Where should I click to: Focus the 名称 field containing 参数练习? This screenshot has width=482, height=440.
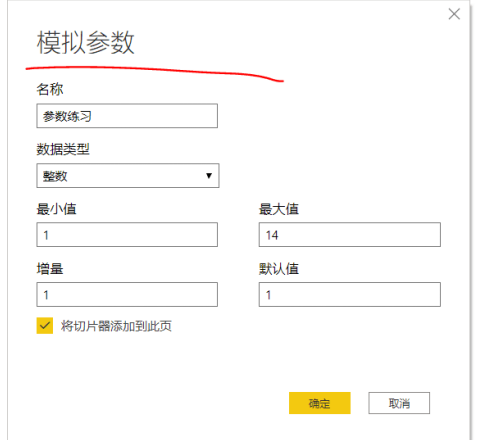point(127,116)
